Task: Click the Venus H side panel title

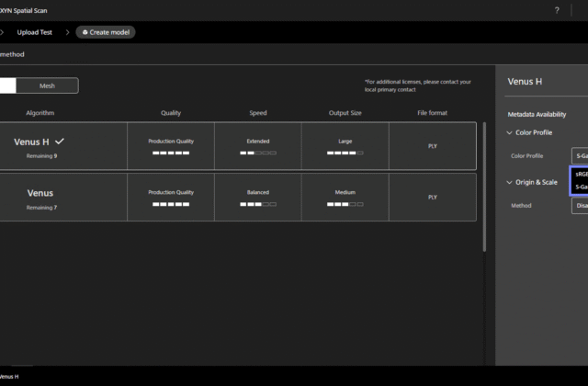Action: tap(525, 82)
